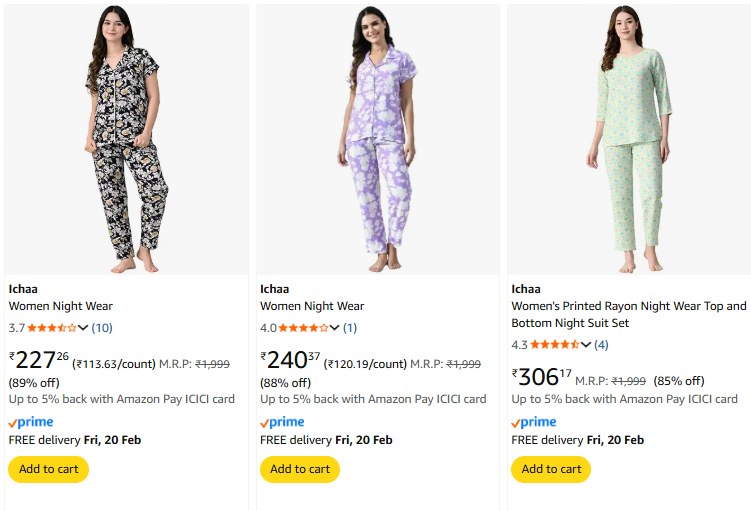Add the ₹306 night suit set to cart

[551, 469]
